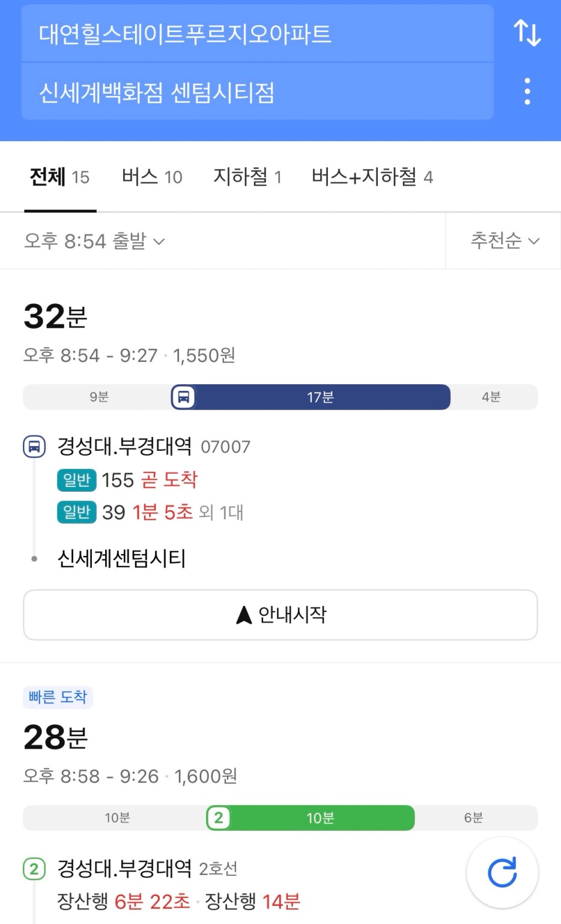Tap bus stop icon beside 경성대.부경대역 07007
This screenshot has width=561, height=924.
click(34, 446)
